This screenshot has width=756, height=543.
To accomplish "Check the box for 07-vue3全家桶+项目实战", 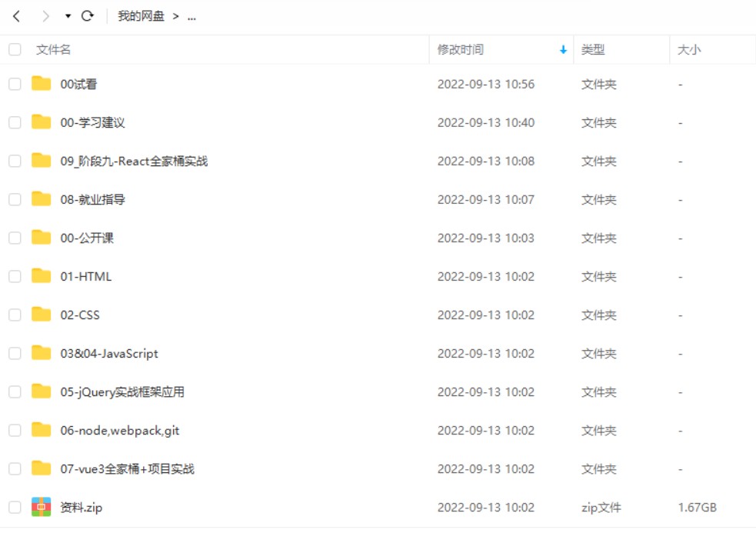I will pos(15,468).
